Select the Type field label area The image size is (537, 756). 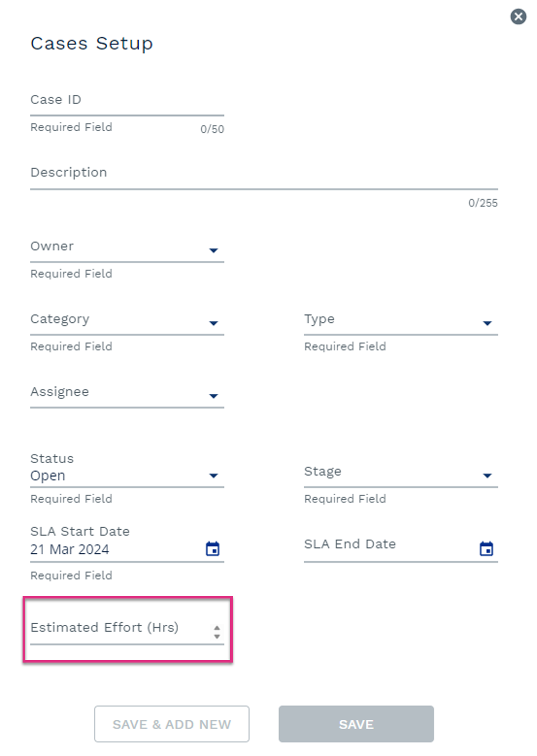tap(319, 319)
